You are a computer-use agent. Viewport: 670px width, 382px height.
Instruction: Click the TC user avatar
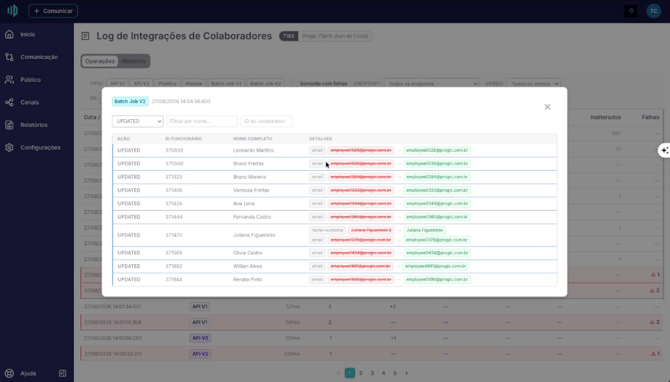click(x=653, y=11)
